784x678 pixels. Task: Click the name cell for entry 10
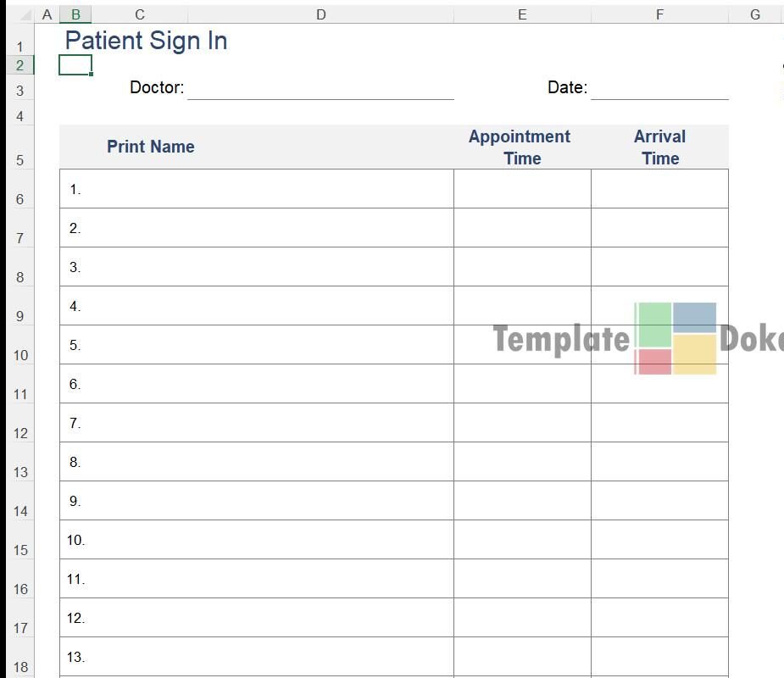point(256,540)
